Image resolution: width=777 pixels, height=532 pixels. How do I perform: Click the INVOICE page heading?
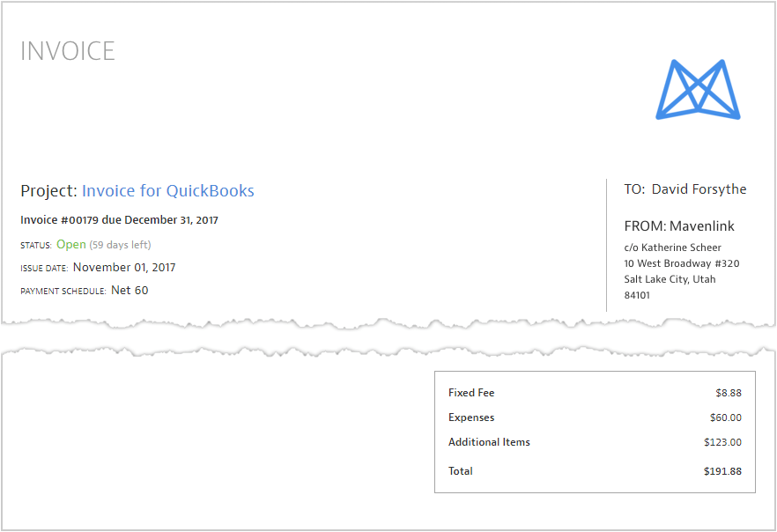(68, 51)
